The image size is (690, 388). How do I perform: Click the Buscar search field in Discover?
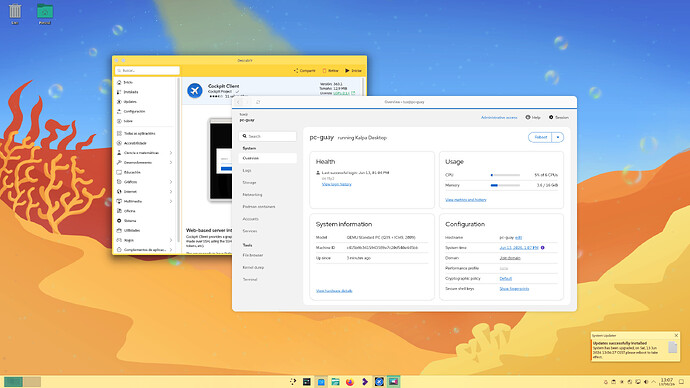[x=147, y=70]
